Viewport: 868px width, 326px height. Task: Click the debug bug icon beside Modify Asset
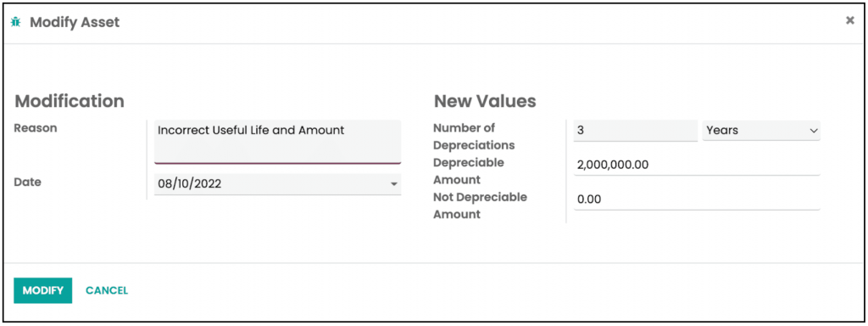16,23
